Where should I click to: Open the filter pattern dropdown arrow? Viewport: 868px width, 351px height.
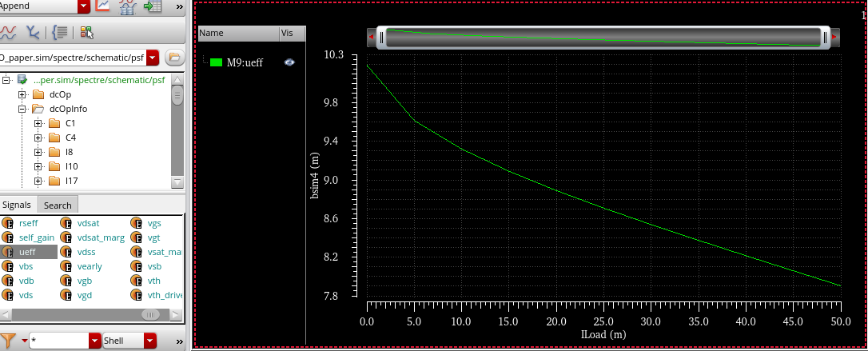[94, 341]
